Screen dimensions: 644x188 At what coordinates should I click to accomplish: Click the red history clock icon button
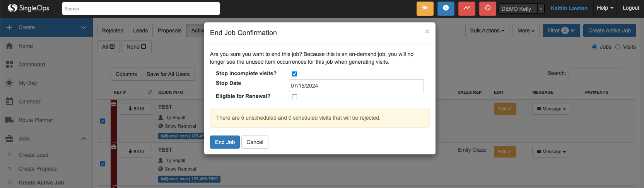pos(487,8)
